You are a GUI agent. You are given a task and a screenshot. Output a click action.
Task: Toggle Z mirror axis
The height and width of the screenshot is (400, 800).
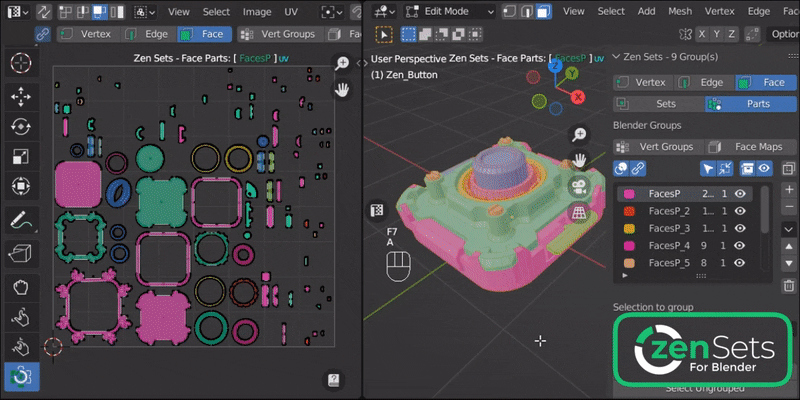732,34
